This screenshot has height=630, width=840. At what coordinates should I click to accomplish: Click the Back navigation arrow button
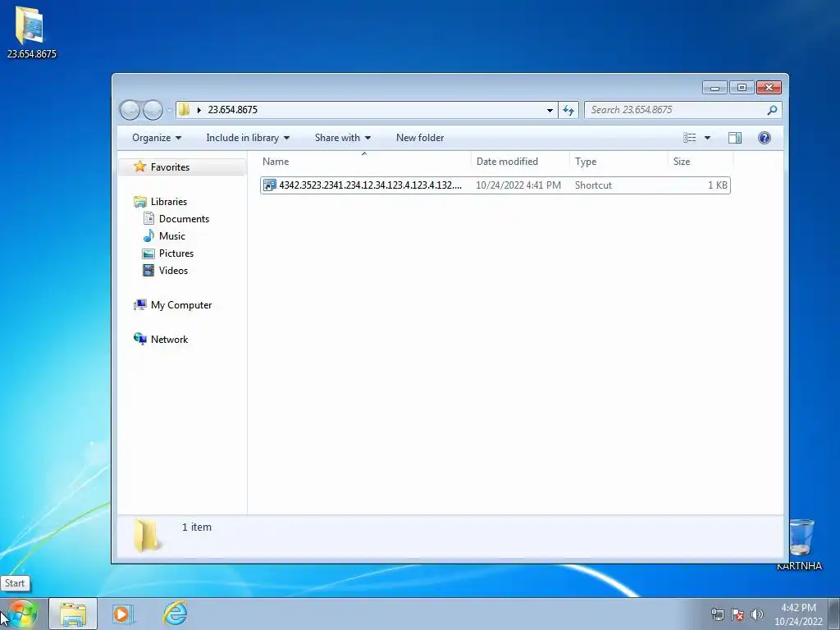point(130,110)
